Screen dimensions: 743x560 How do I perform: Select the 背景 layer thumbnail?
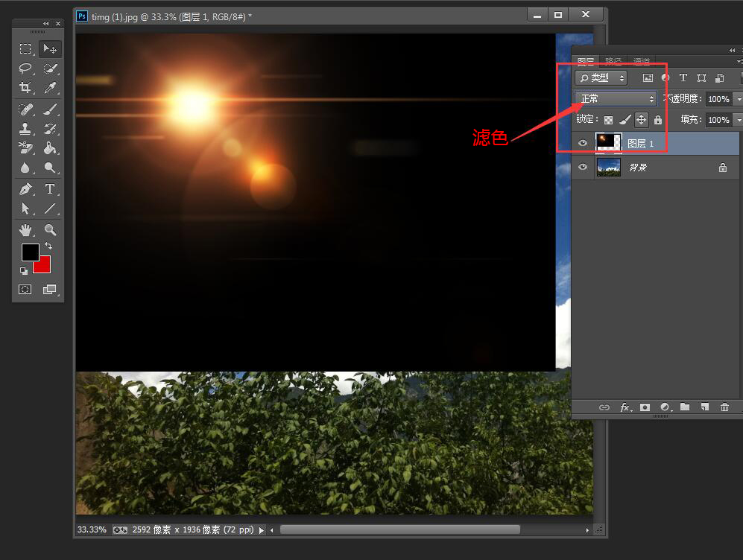pos(608,167)
